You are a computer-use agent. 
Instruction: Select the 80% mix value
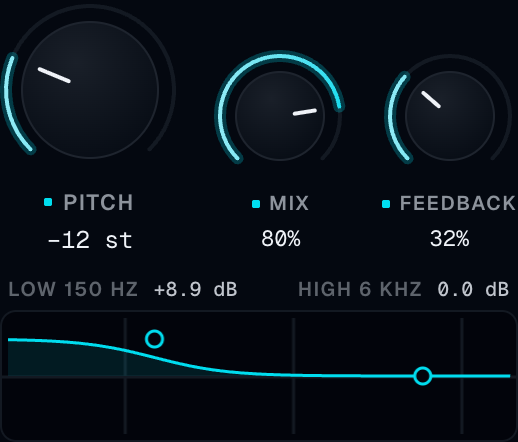281,239
